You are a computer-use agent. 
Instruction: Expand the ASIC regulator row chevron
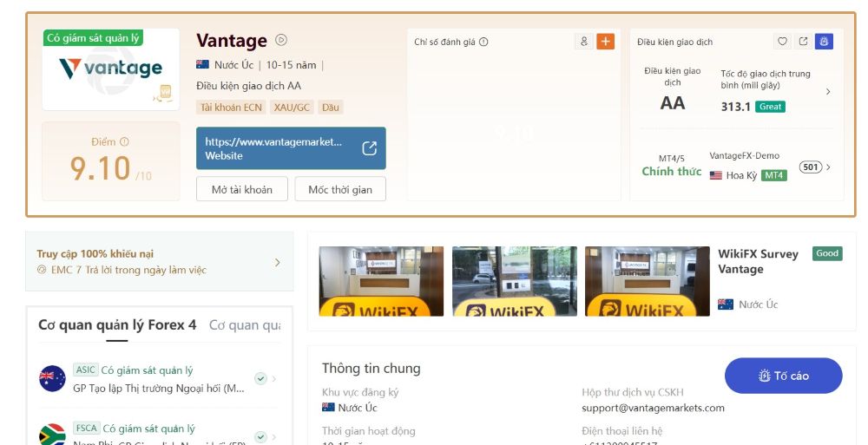(274, 379)
